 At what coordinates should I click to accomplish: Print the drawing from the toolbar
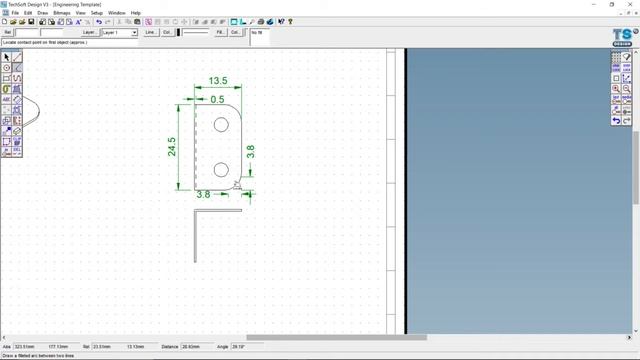(261, 22)
